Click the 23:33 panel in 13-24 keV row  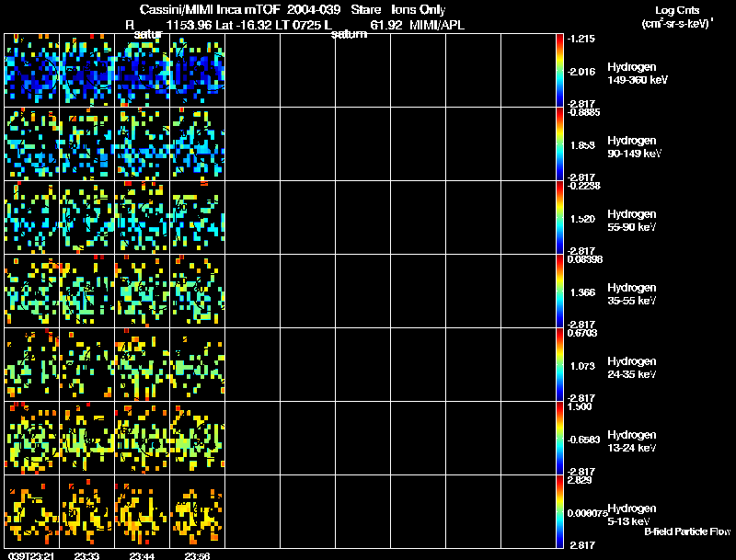87,438
